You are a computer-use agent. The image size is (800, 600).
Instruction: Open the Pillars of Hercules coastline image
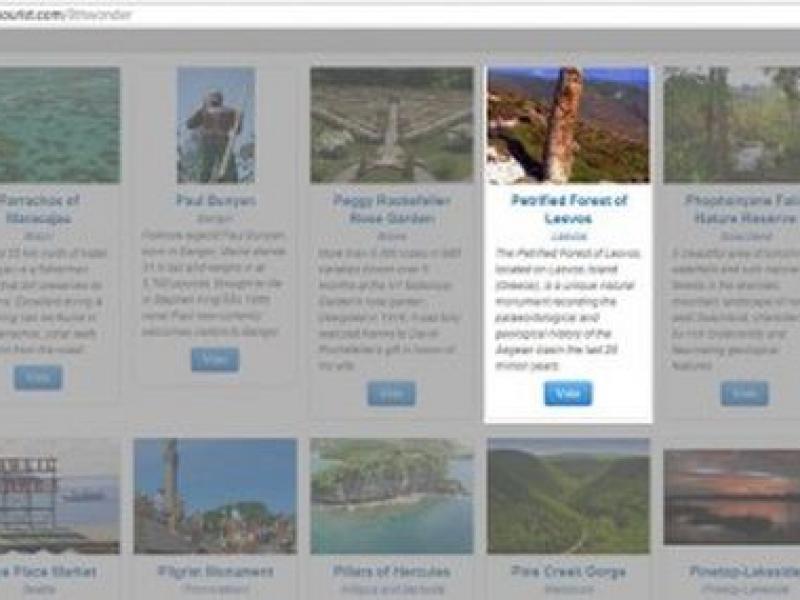pyautogui.click(x=391, y=496)
